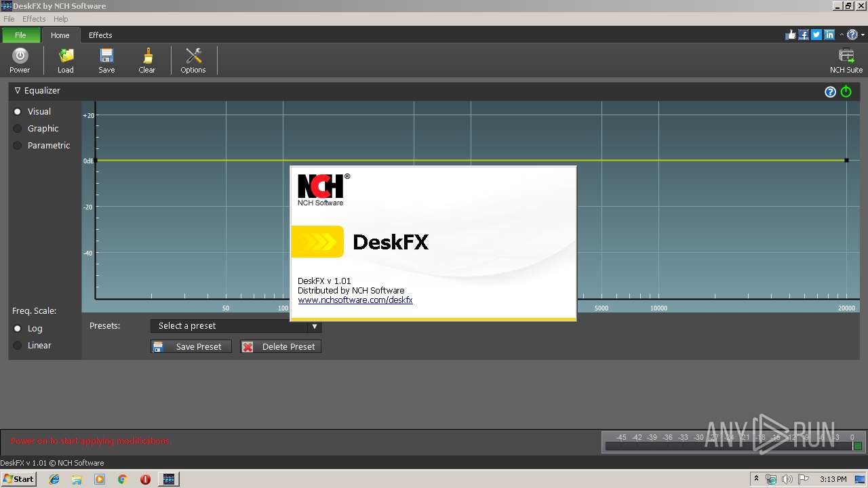Click the thumbs-up like icon
This screenshot has width=868, height=488.
tap(791, 35)
